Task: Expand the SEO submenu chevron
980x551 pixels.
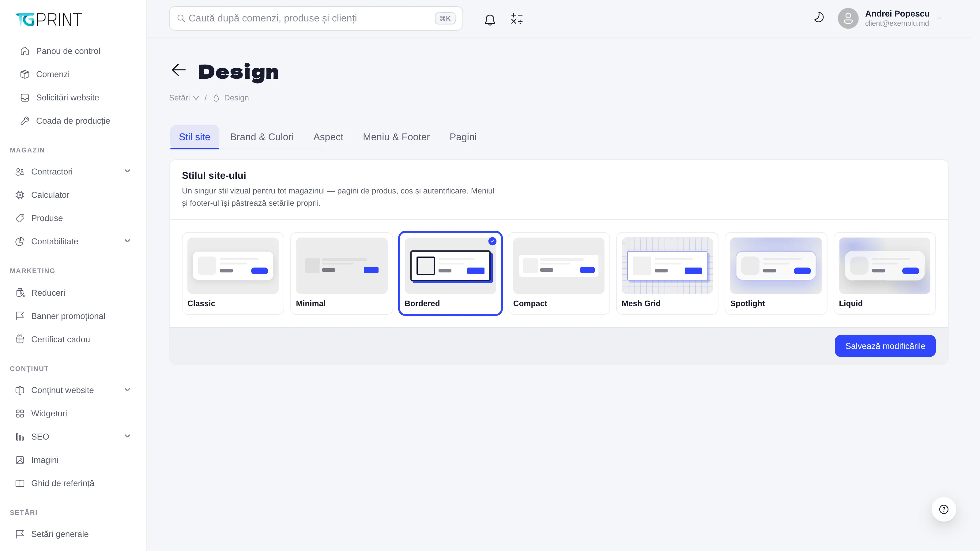Action: [127, 437]
